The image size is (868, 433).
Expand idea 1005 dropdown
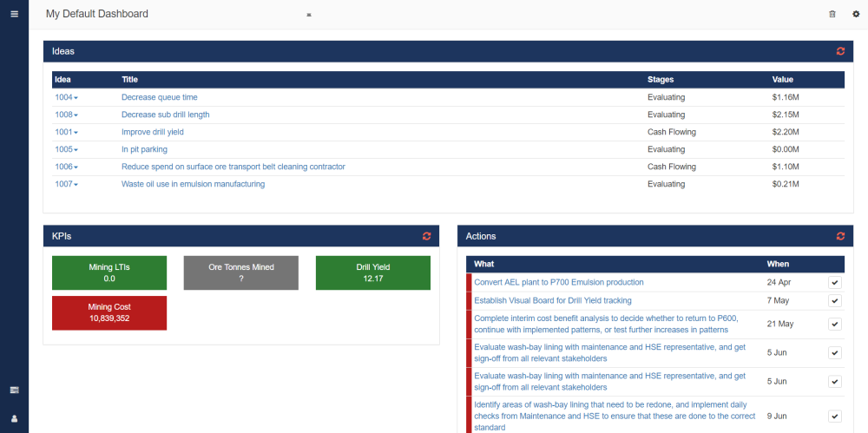point(67,149)
